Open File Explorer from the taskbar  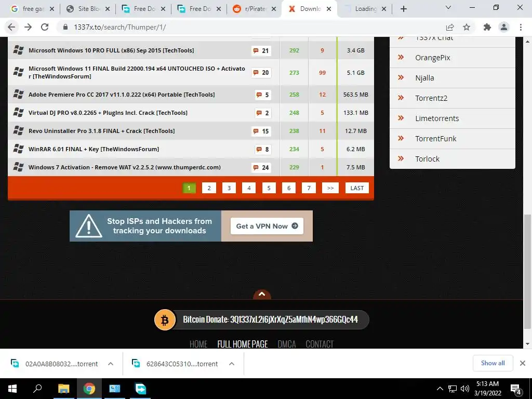[63, 389]
